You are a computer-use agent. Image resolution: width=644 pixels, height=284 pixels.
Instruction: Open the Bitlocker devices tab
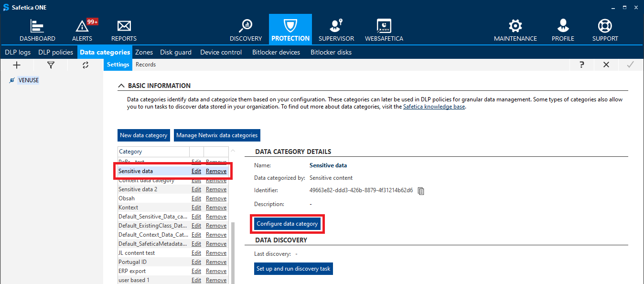pos(276,52)
